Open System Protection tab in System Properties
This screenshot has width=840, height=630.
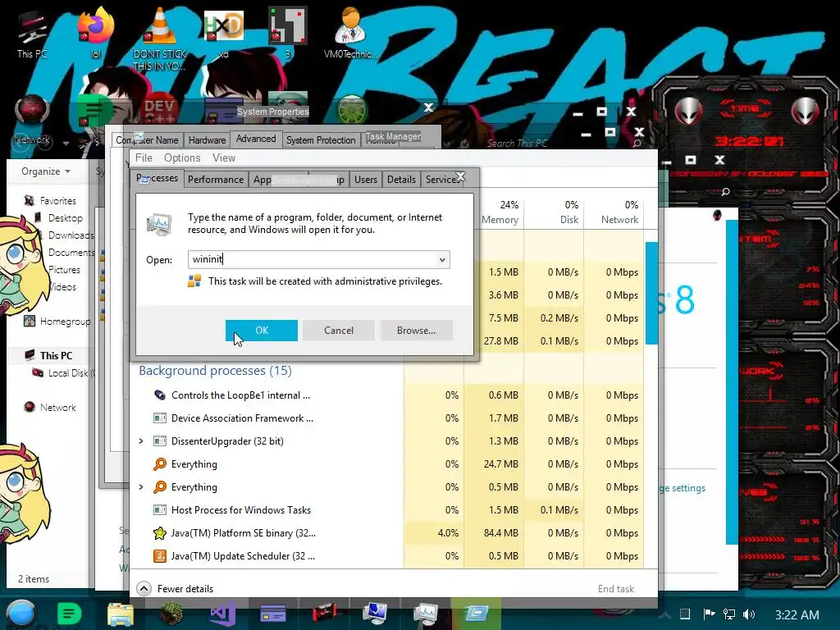pyautogui.click(x=321, y=139)
